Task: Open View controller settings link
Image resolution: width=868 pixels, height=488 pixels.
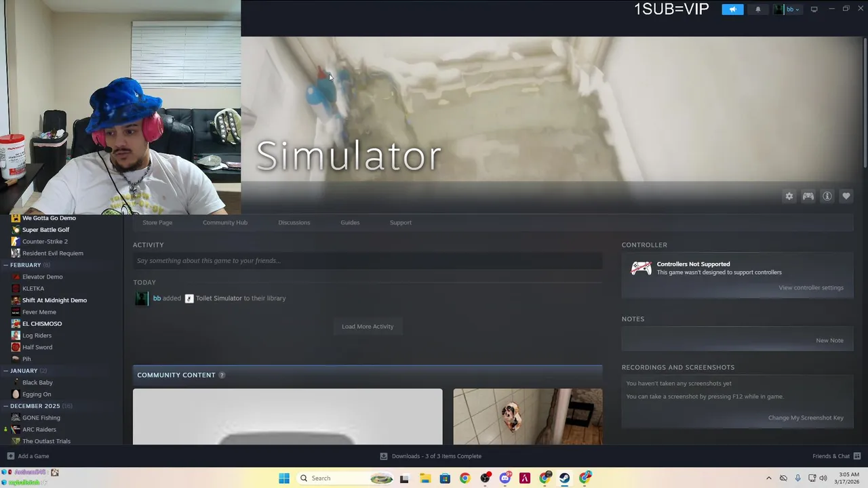Action: [x=811, y=287]
